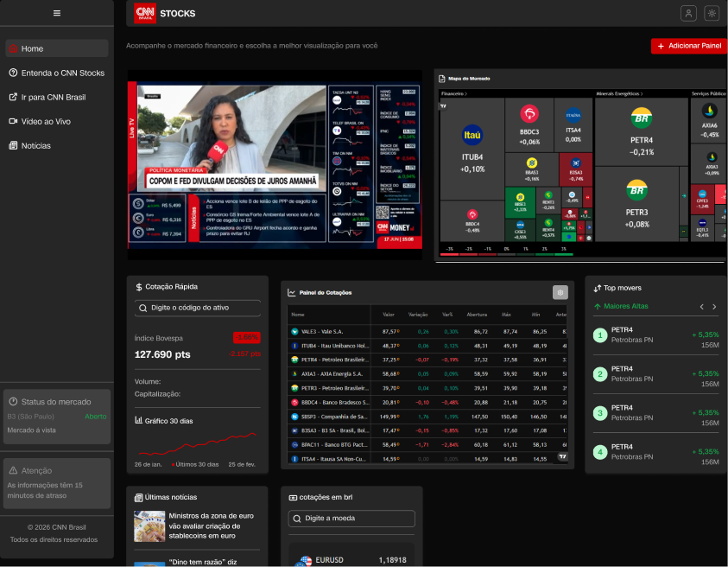Go back in Maiores Altas with left chevron
The image size is (728, 567).
(701, 306)
